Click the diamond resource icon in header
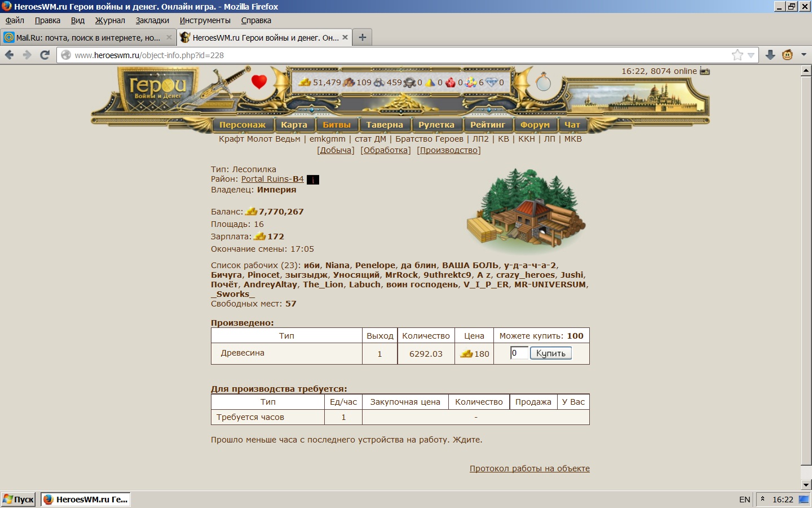 [492, 82]
